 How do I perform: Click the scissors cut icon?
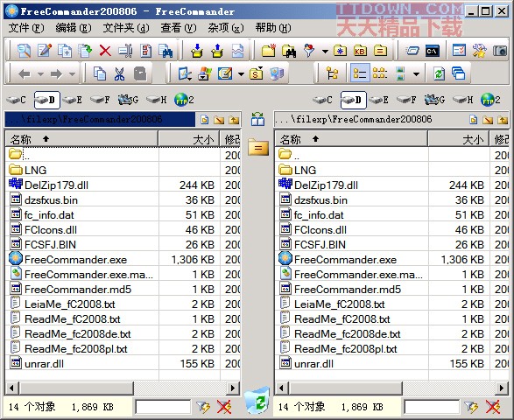[x=119, y=73]
